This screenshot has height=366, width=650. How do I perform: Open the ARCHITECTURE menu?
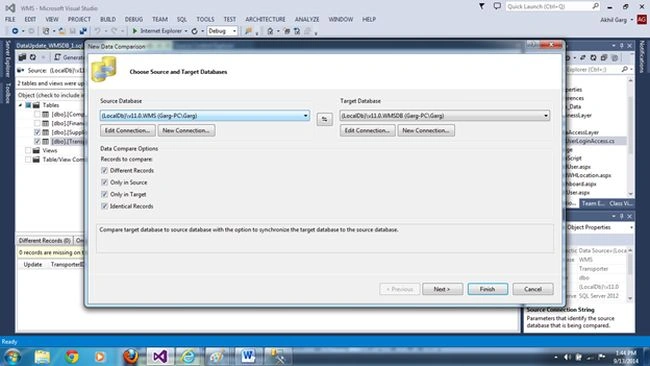point(265,19)
